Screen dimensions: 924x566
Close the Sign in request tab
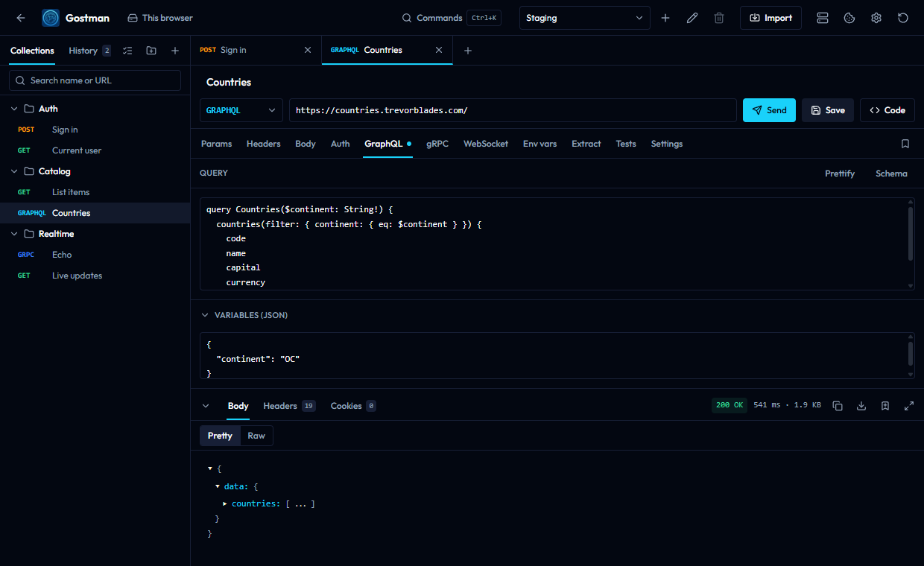click(x=308, y=50)
